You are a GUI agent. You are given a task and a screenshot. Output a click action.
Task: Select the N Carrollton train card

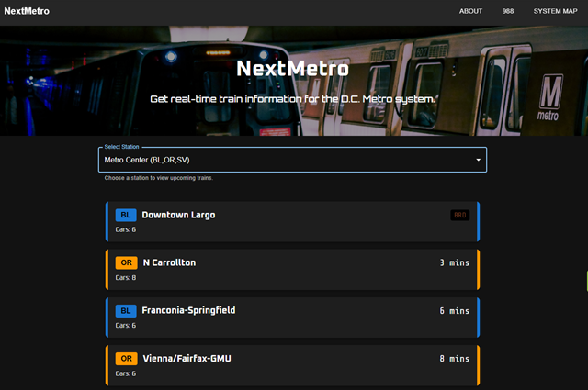292,270
